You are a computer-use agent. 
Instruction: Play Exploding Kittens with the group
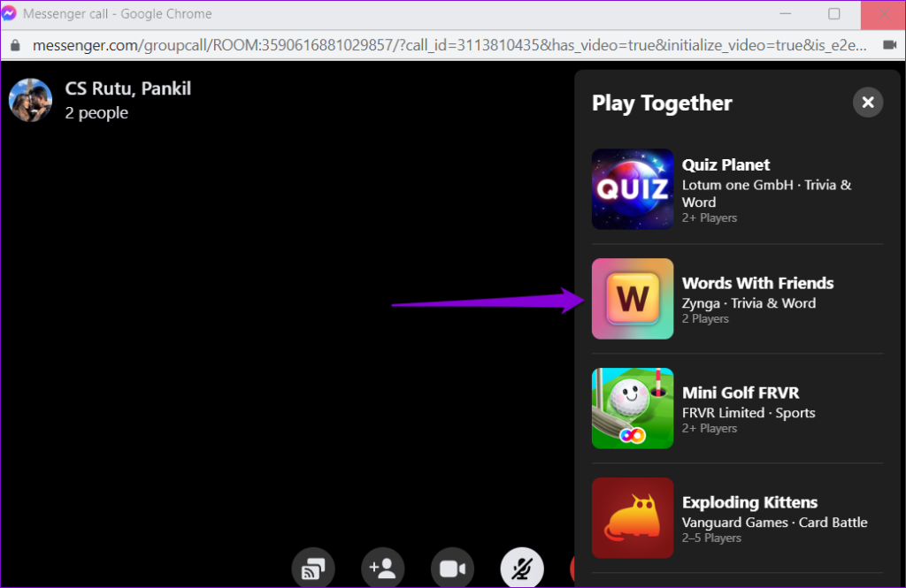[632, 518]
